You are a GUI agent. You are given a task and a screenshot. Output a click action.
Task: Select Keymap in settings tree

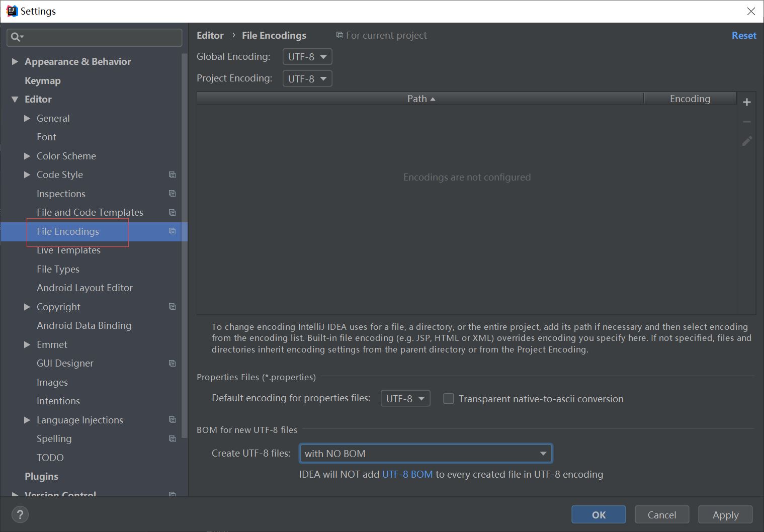click(42, 80)
